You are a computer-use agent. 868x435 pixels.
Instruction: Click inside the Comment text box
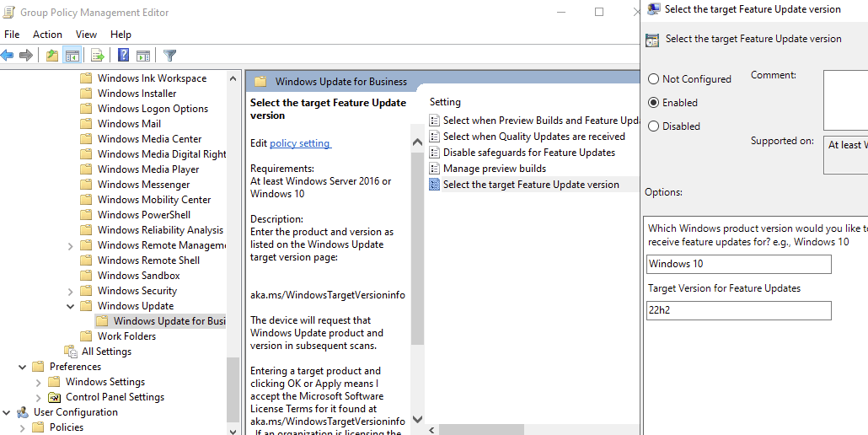pos(845,100)
